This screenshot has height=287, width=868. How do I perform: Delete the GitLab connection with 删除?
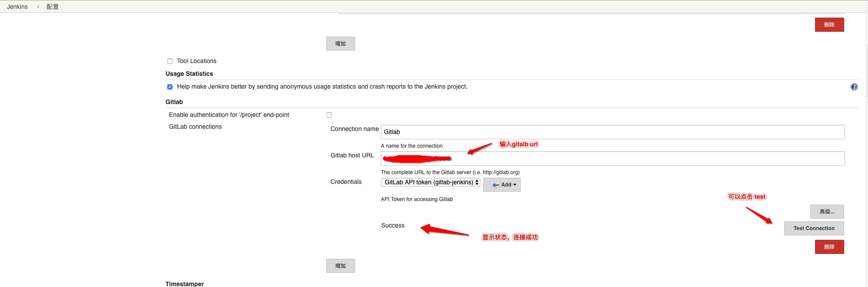pyautogui.click(x=829, y=247)
